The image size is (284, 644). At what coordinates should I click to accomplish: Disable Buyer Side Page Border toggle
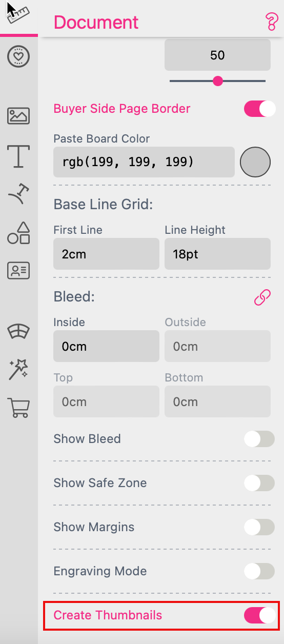pyautogui.click(x=259, y=109)
